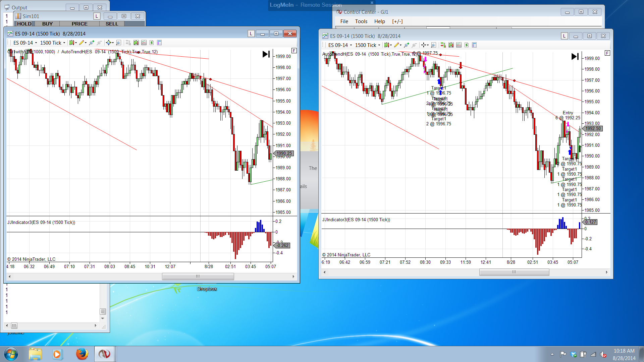This screenshot has width=644, height=362.
Task: Click the right chart's horizontal scrollbar thumb
Action: pyautogui.click(x=514, y=272)
